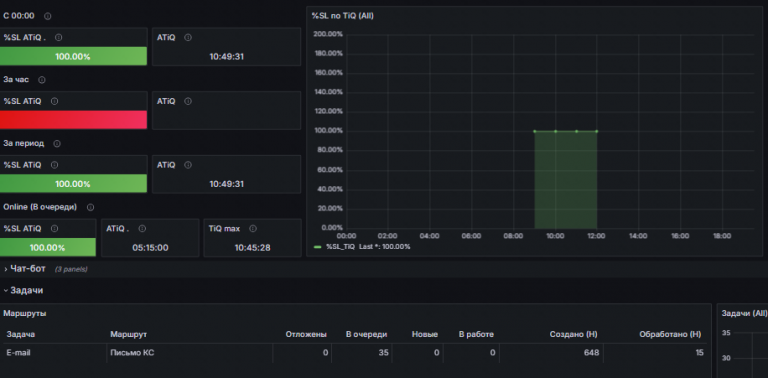Sort the table by the Создано (Н) column
The height and width of the screenshot is (378, 768).
click(x=574, y=334)
